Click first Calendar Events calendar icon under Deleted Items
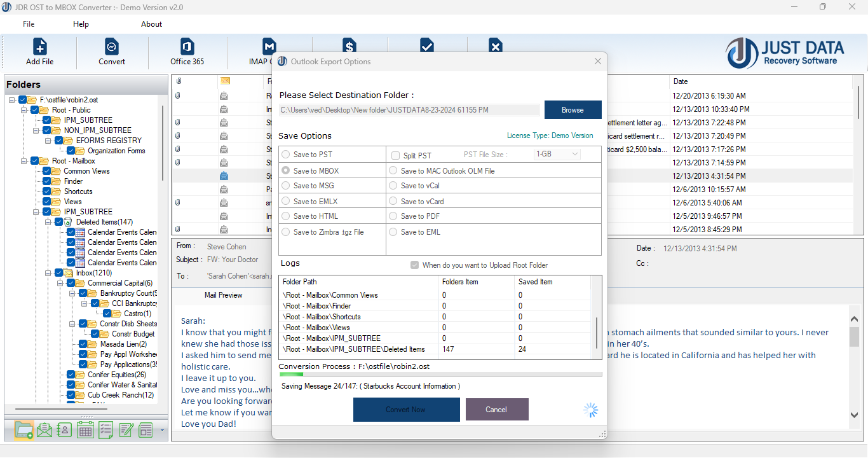This screenshot has height=458, width=868. pos(80,232)
